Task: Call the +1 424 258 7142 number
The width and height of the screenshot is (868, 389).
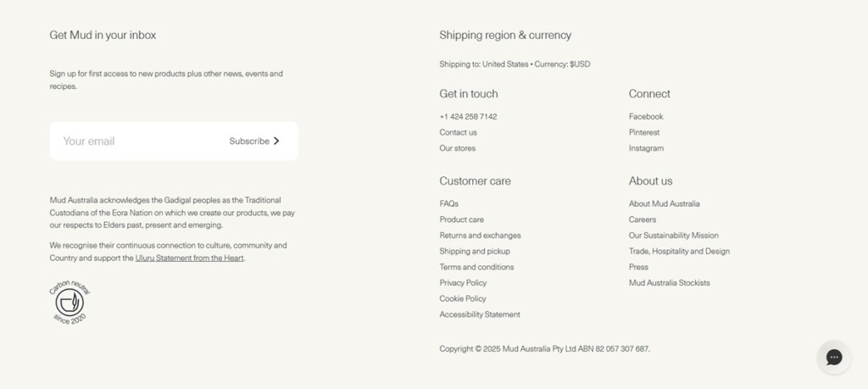Action: pos(468,117)
